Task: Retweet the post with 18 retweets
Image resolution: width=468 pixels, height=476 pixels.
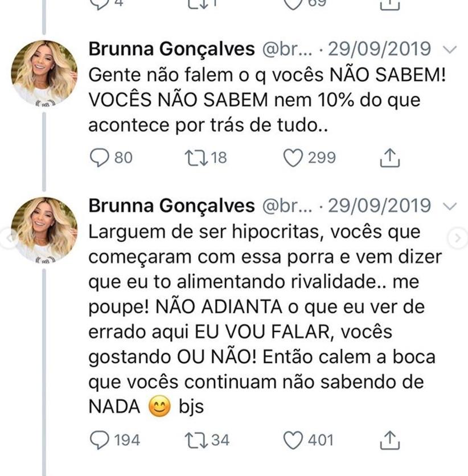Action: [x=194, y=158]
